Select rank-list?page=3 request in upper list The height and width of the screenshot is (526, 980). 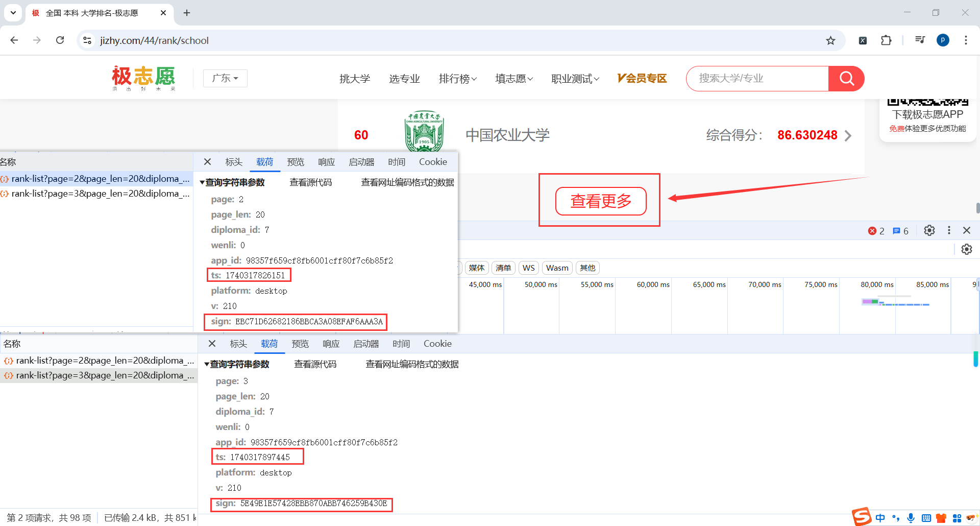click(96, 194)
